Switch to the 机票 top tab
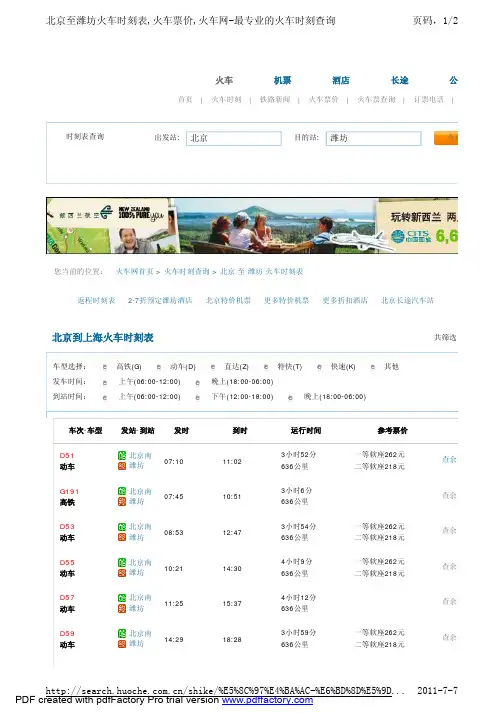 [282, 80]
